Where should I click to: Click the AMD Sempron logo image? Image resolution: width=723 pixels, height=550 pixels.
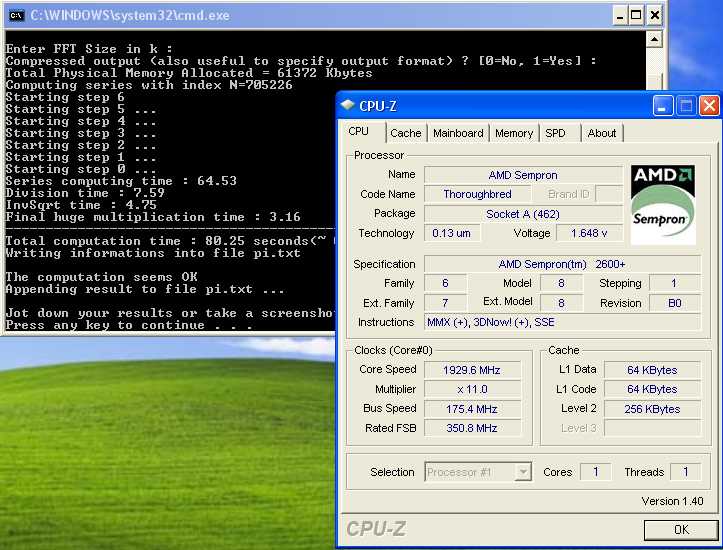(x=663, y=205)
